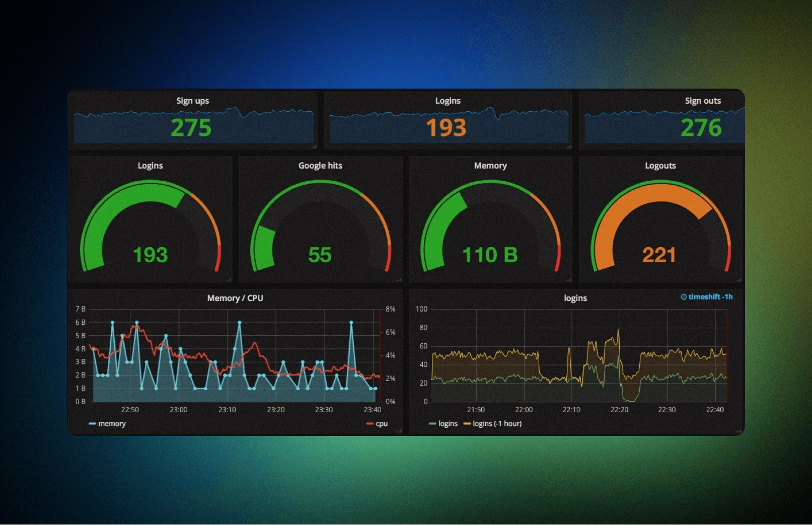The image size is (812, 525).
Task: Click the red cpu legend color swatch
Action: coord(370,424)
